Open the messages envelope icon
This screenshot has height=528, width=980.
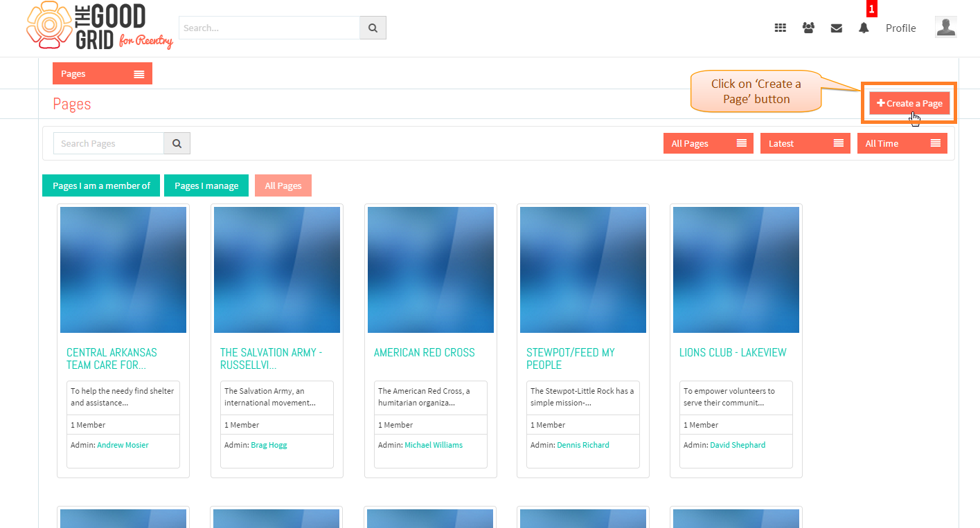[837, 28]
